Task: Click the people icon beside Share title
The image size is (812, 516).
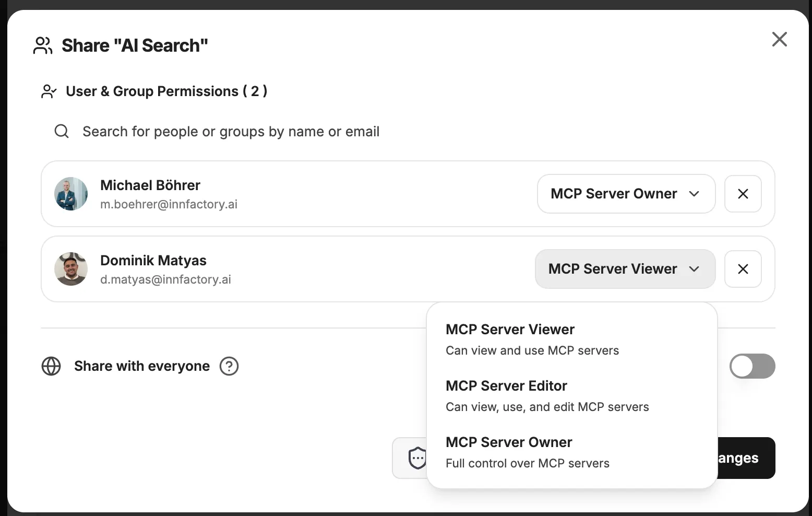Action: coord(43,45)
